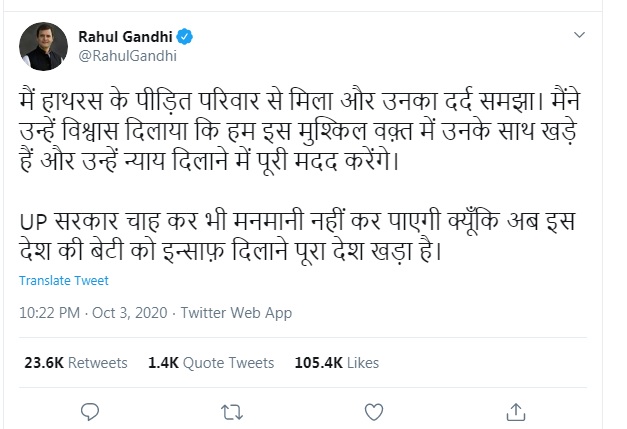Open the share tweet icon
627x429 pixels.
coord(517,411)
